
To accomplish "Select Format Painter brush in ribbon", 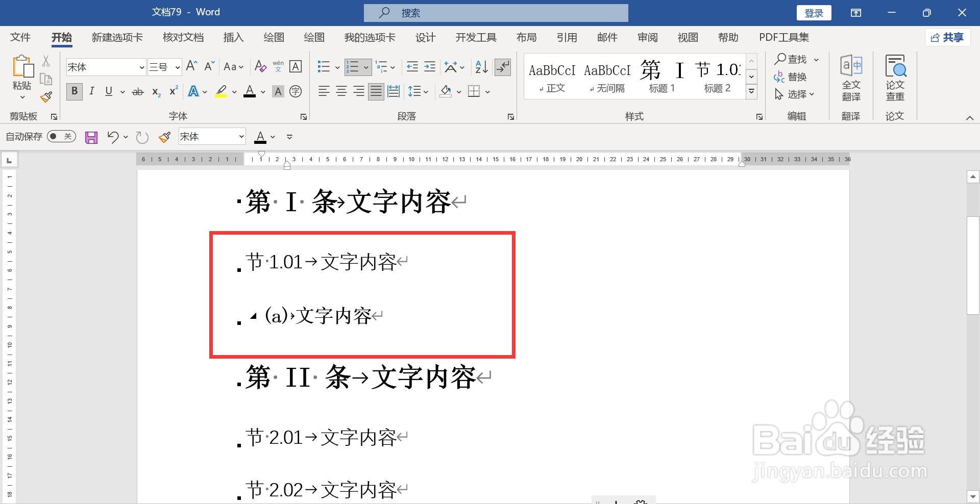I will (x=46, y=96).
